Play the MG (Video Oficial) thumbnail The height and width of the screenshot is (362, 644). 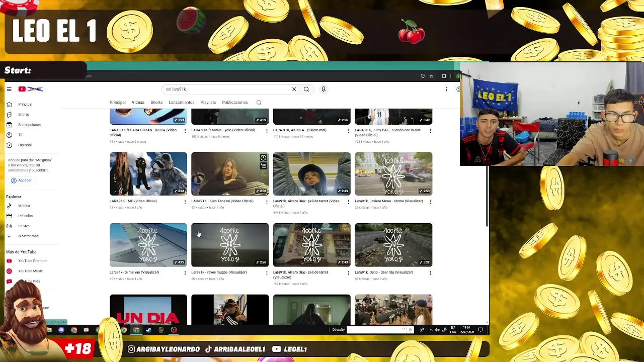coord(148,174)
